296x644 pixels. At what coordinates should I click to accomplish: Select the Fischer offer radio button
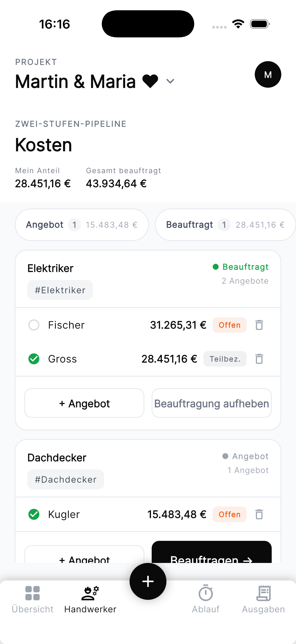[x=34, y=325]
